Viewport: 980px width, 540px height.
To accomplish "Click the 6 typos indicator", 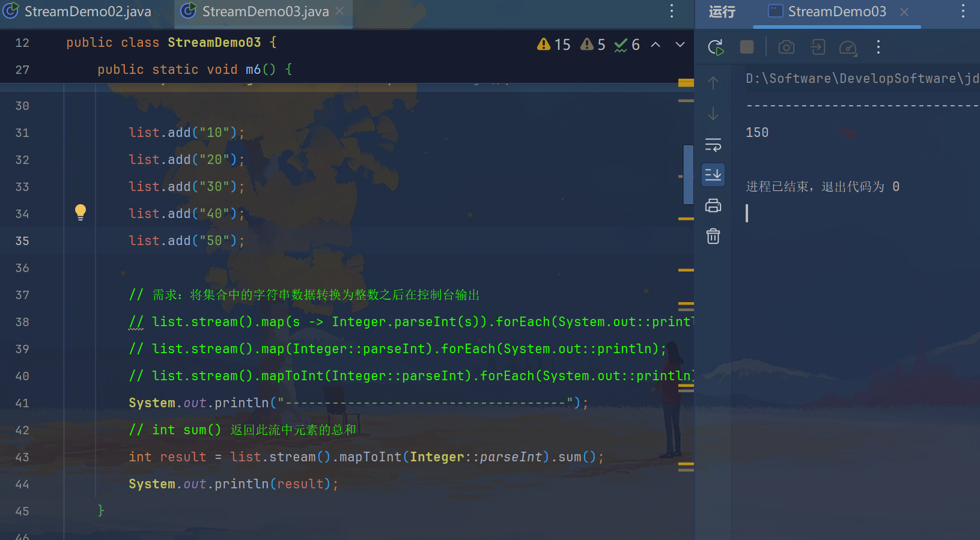I will point(627,44).
